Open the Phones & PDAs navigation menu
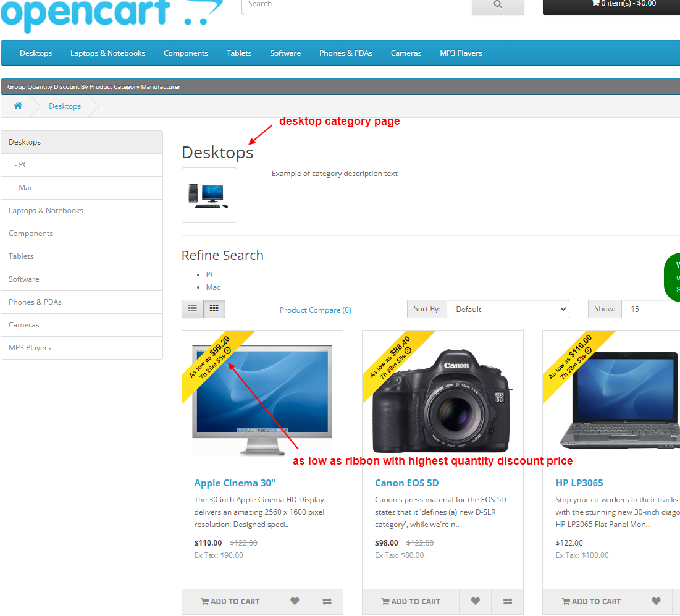The height and width of the screenshot is (616, 680). click(x=345, y=53)
